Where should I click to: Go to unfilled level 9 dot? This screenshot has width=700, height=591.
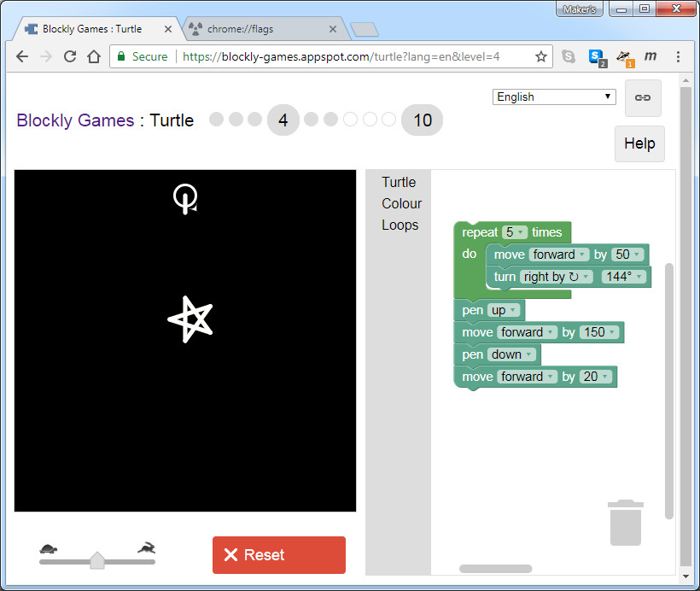[x=388, y=120]
